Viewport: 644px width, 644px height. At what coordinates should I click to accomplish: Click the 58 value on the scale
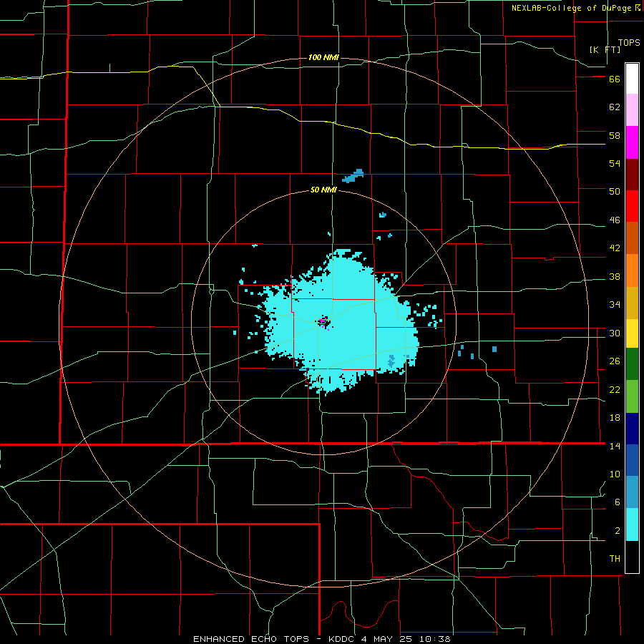pos(615,135)
